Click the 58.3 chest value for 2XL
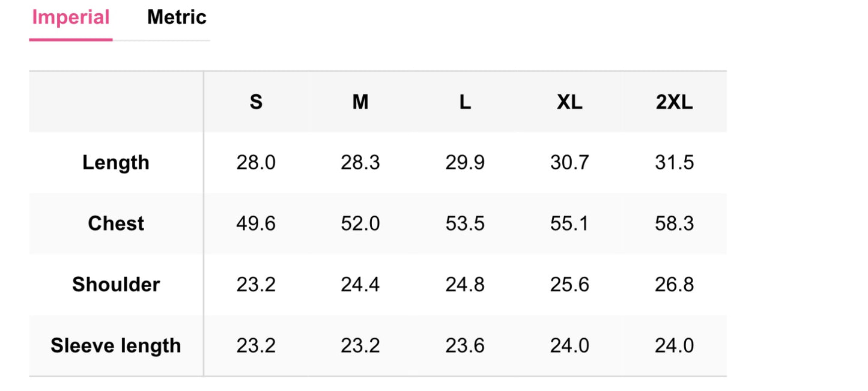 pyautogui.click(x=674, y=223)
